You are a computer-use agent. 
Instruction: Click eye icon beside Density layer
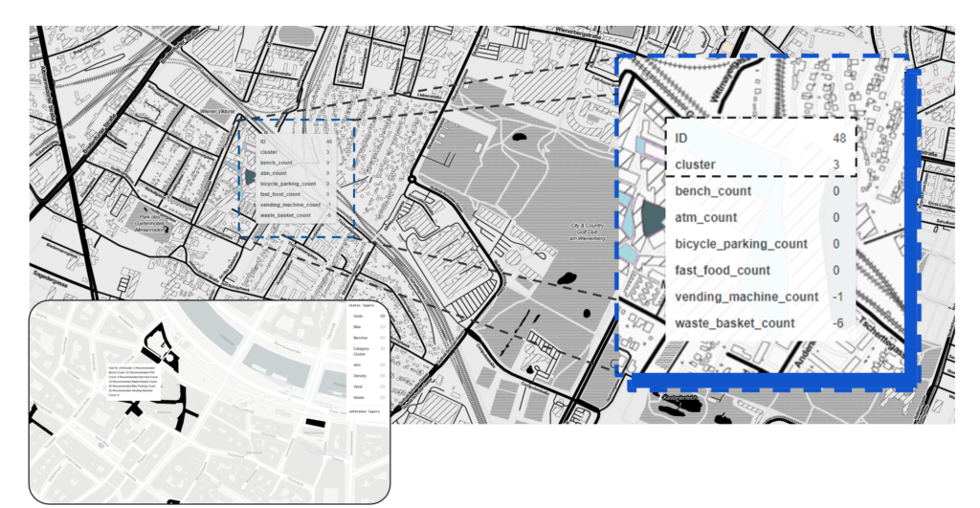382,376
